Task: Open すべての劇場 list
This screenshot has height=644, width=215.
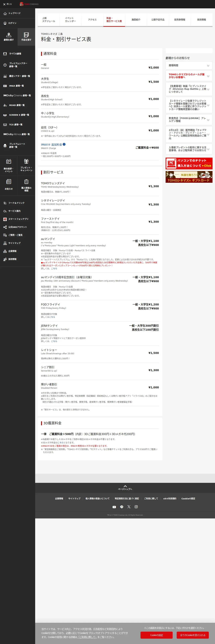Action: pyautogui.click(x=18, y=54)
